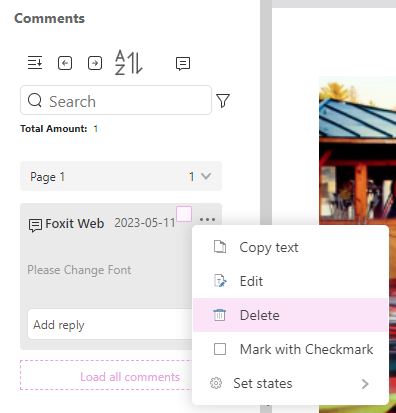Click the expand comments list icon

click(x=35, y=63)
